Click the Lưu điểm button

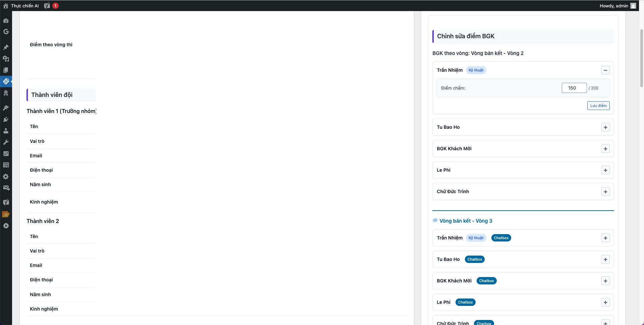(x=598, y=106)
